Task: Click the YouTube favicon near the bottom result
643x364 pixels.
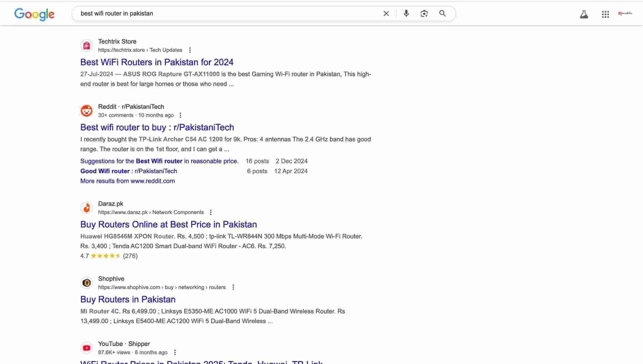Action: (86, 348)
